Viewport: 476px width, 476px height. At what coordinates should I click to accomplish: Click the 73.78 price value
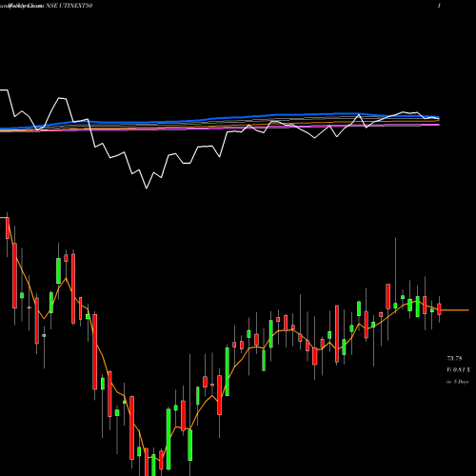pos(454,359)
